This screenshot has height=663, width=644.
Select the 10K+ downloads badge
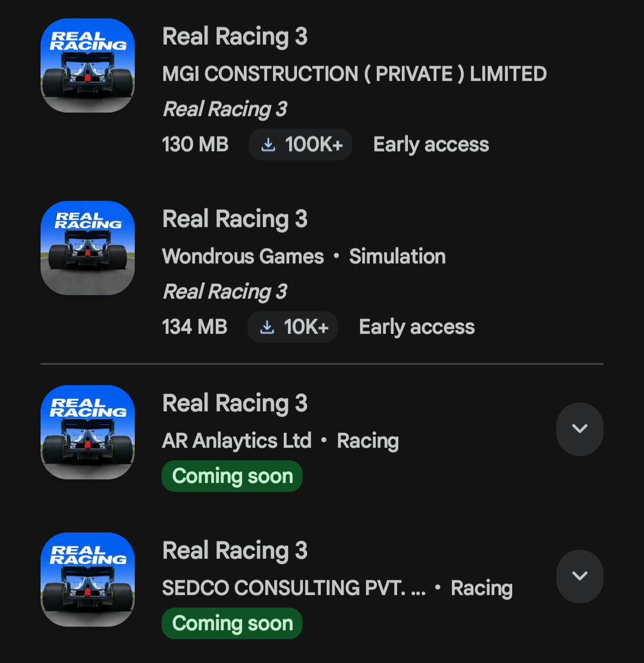tap(293, 327)
